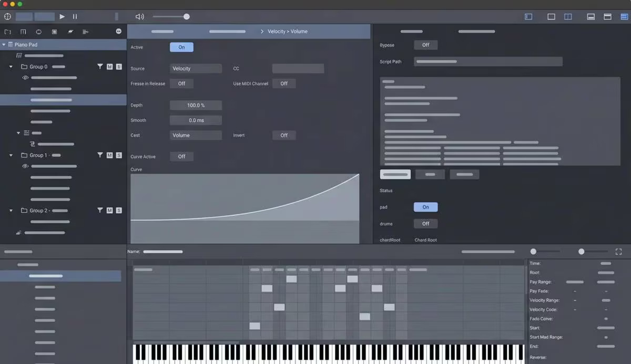
Task: Solo Group 0 with its S button
Action: point(119,67)
